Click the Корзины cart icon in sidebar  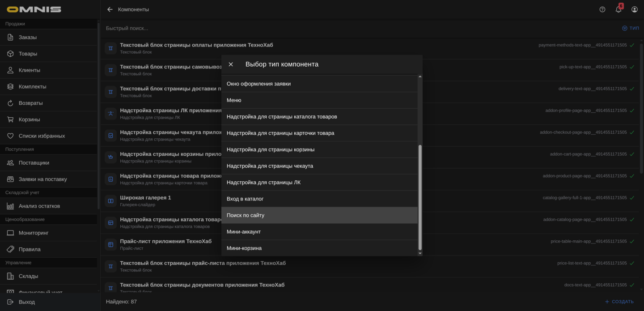coord(10,119)
